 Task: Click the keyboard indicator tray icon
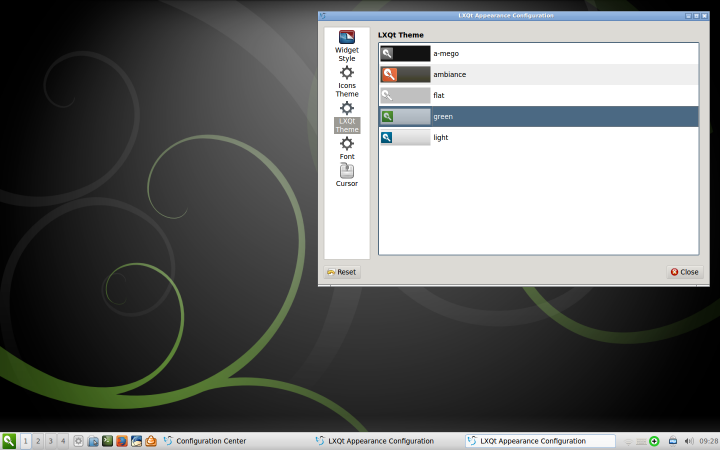(x=641, y=441)
